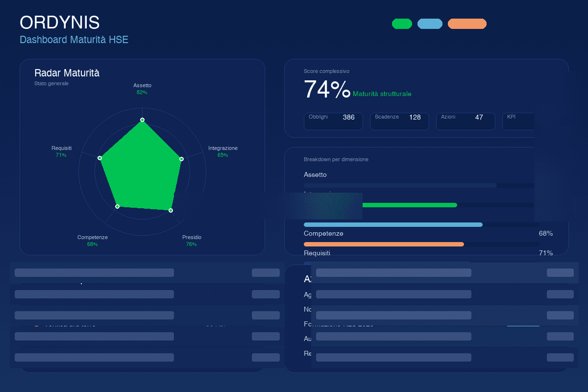Click the Requisiti vertex point on the radar

[99, 158]
